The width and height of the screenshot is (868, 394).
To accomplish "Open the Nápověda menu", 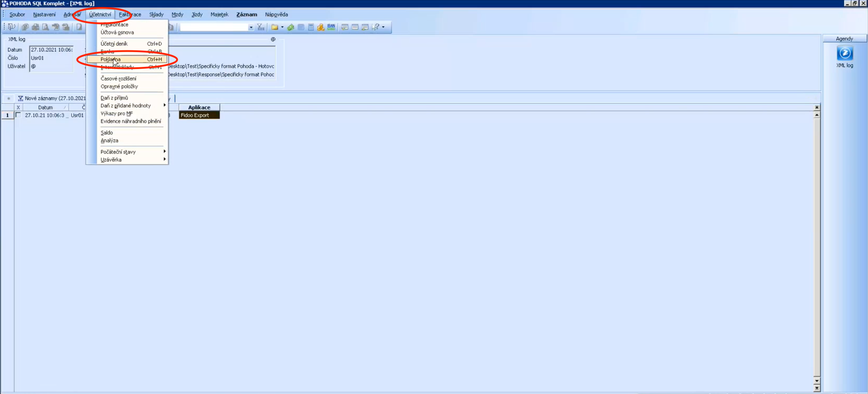I will pyautogui.click(x=276, y=14).
